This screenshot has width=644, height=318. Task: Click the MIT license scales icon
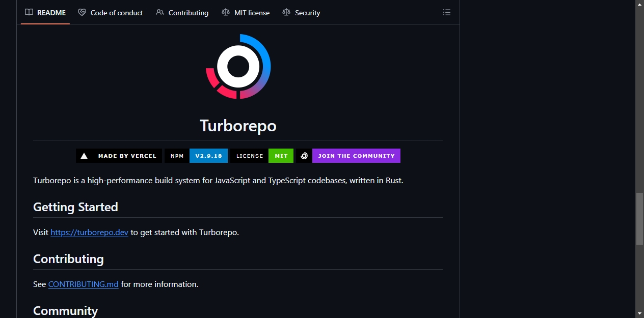[x=226, y=13]
